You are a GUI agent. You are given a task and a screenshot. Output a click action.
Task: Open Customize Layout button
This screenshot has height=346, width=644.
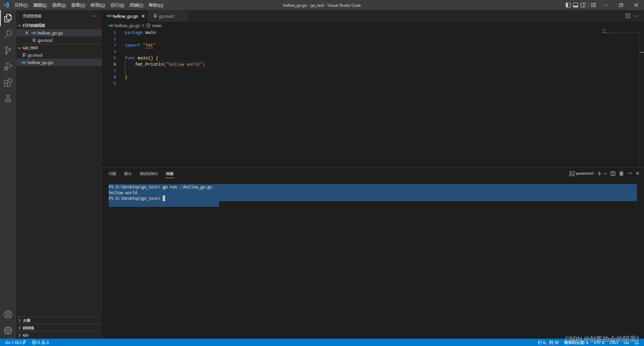click(x=594, y=5)
